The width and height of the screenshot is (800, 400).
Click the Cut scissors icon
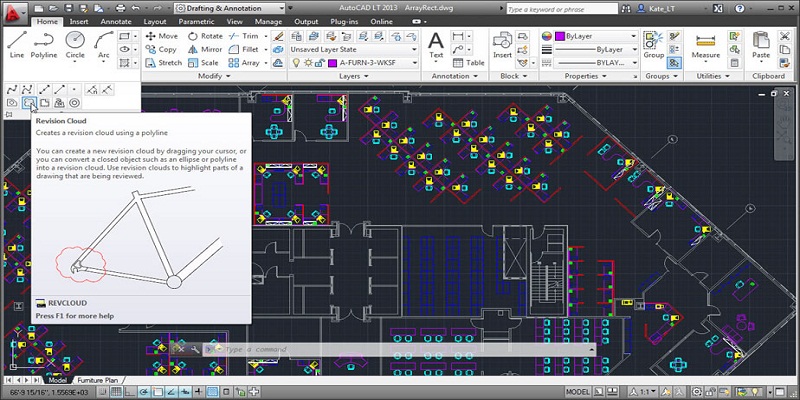784,36
